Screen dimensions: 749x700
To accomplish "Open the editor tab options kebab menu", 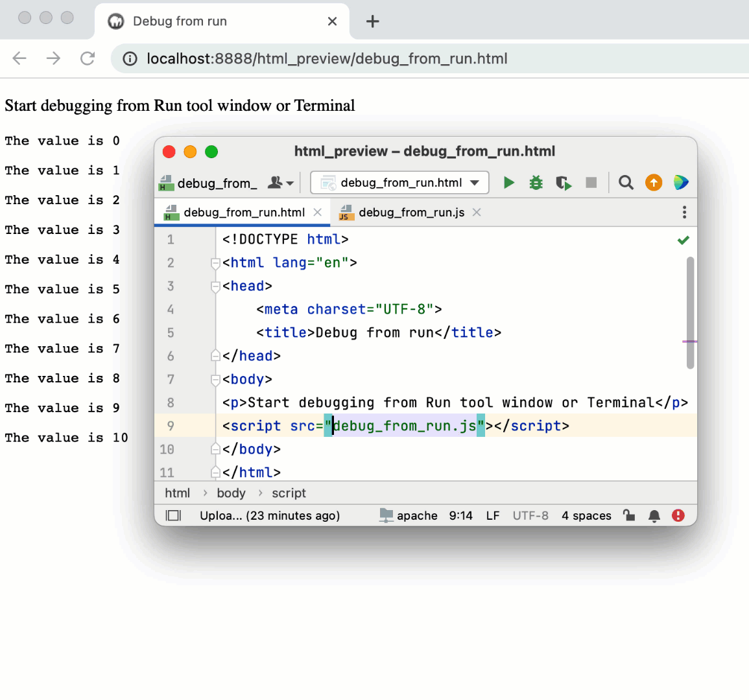I will 684,212.
